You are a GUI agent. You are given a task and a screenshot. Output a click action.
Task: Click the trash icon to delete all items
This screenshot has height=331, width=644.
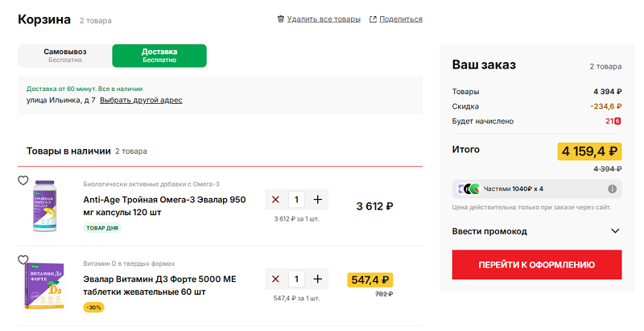(x=280, y=19)
